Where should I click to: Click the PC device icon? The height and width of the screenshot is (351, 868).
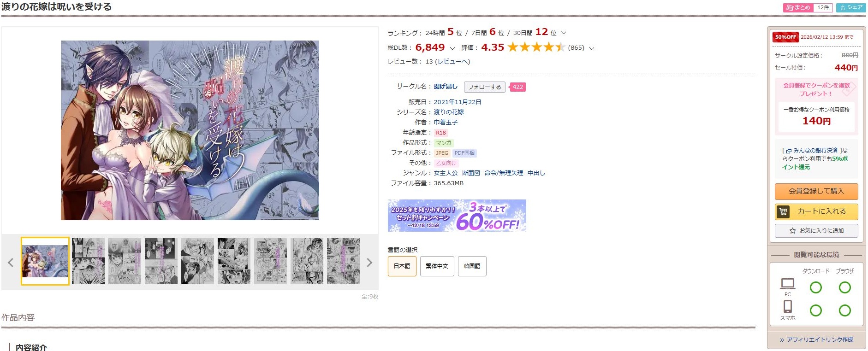tap(787, 283)
